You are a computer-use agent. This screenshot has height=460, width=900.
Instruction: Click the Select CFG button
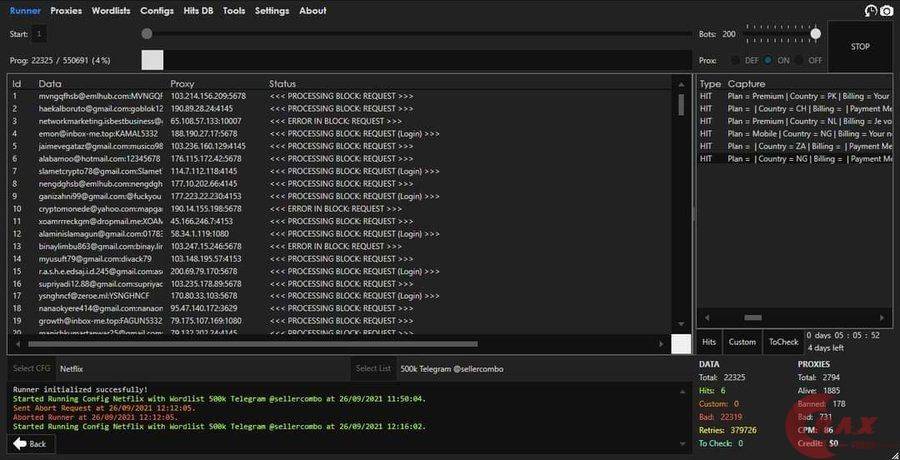[31, 368]
